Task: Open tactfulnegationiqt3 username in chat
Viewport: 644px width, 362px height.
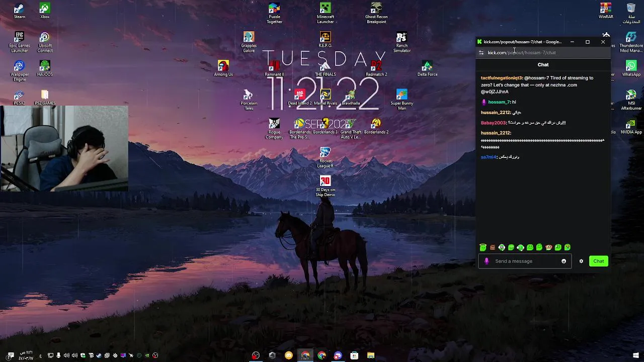Action: pyautogui.click(x=502, y=78)
